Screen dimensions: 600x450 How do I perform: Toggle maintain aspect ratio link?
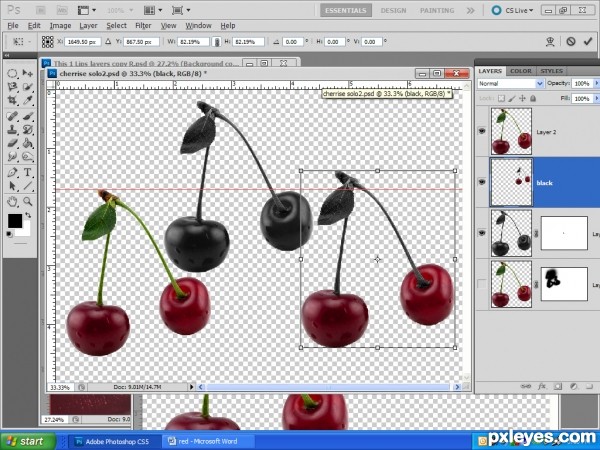coord(217,42)
